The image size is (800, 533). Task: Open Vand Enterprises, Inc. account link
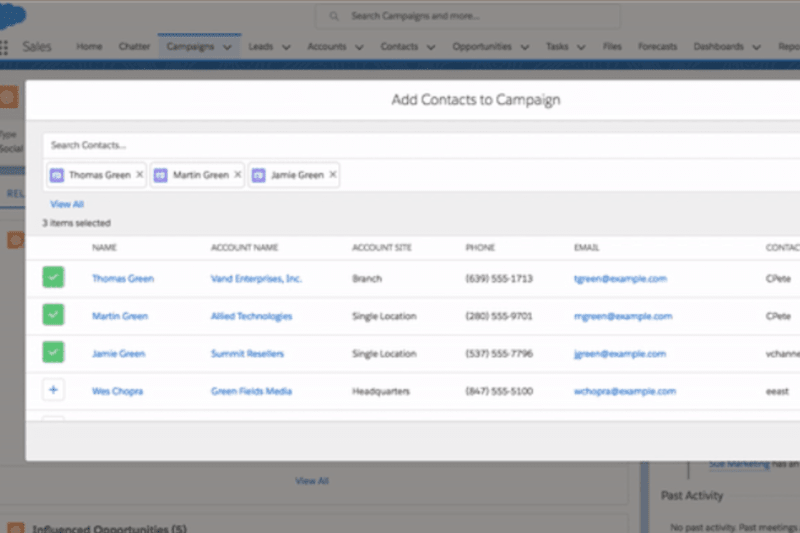[x=256, y=278]
